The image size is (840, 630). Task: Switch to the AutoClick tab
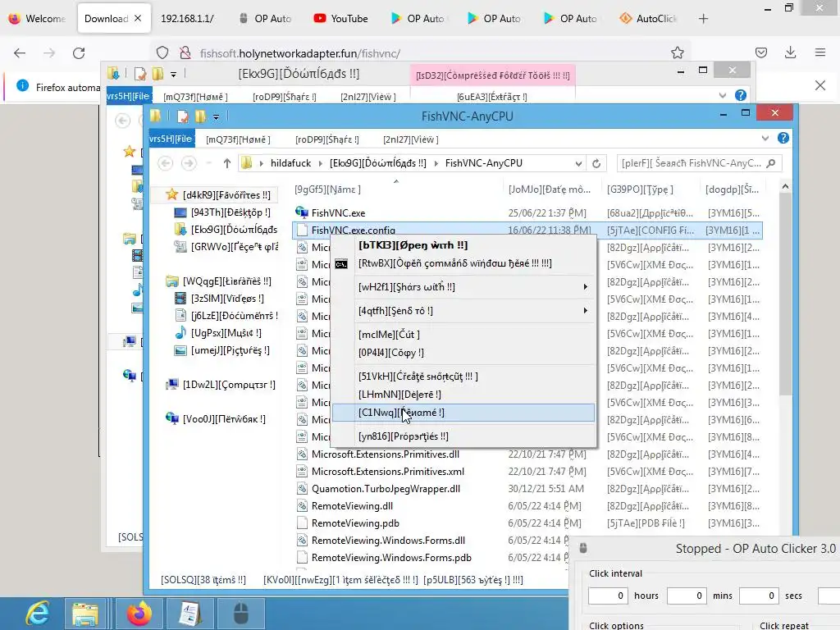(x=648, y=18)
